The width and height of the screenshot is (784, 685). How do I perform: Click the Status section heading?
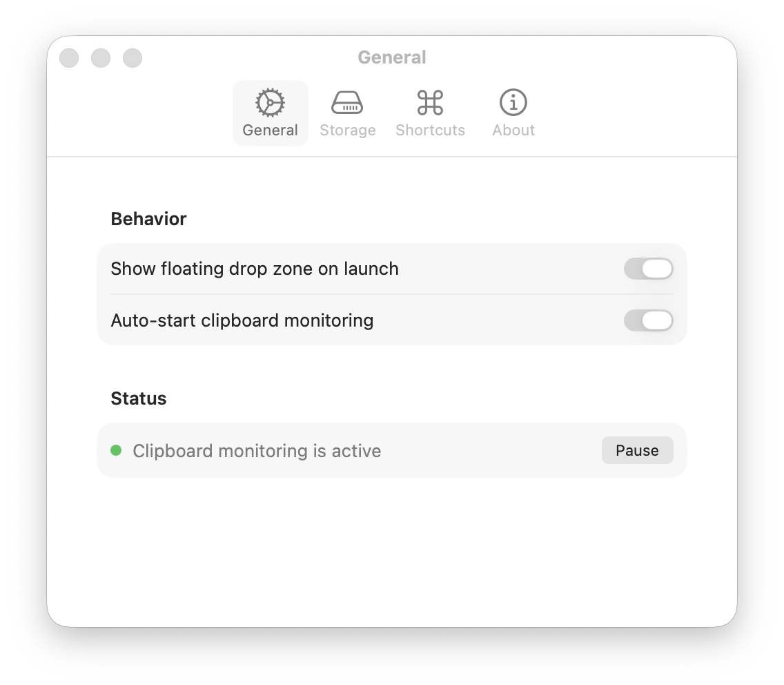click(x=138, y=398)
